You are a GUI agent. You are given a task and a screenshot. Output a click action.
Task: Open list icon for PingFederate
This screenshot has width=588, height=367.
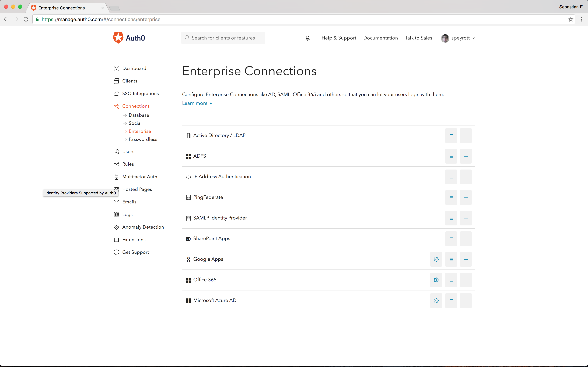point(451,198)
